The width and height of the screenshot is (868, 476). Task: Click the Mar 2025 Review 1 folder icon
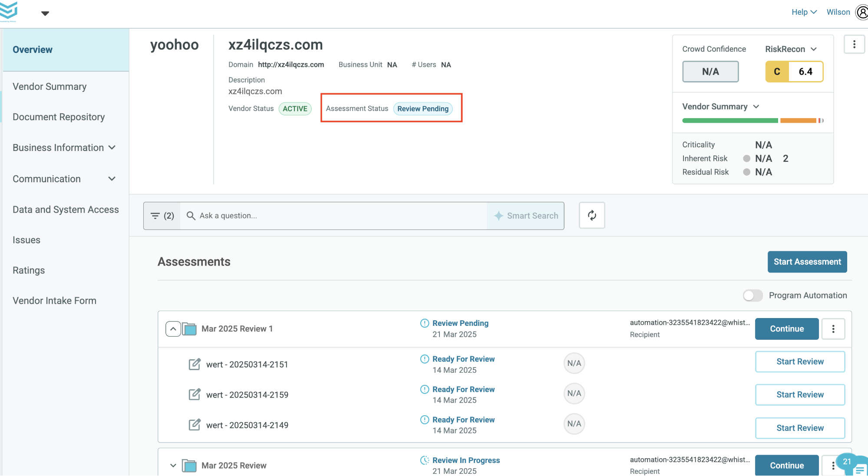pyautogui.click(x=189, y=329)
